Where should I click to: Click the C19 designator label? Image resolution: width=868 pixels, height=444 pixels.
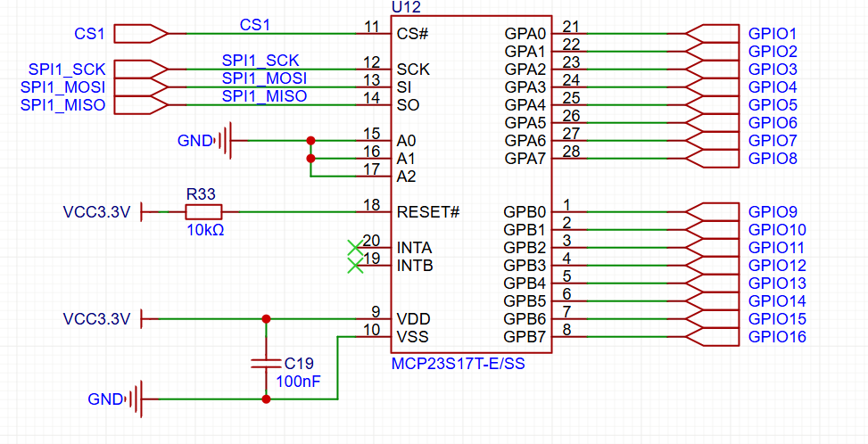pyautogui.click(x=298, y=363)
